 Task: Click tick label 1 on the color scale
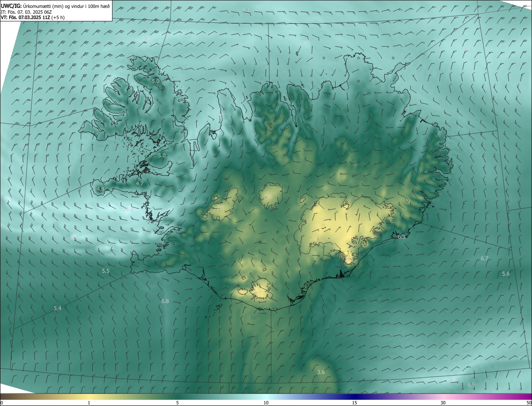point(89,403)
